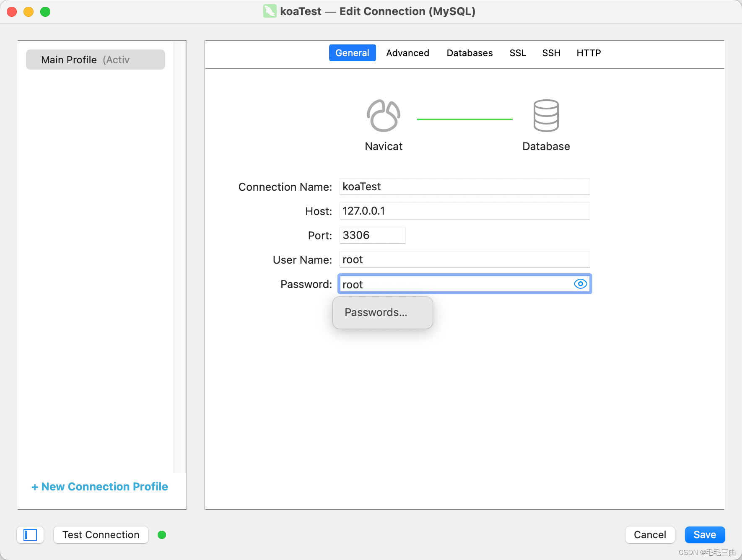Click the Host label
Image resolution: width=742 pixels, height=560 pixels.
[x=319, y=211]
